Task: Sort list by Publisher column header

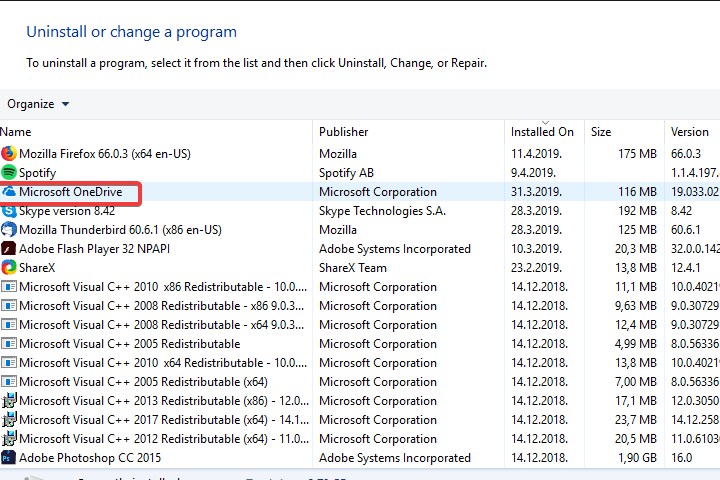Action: click(343, 132)
